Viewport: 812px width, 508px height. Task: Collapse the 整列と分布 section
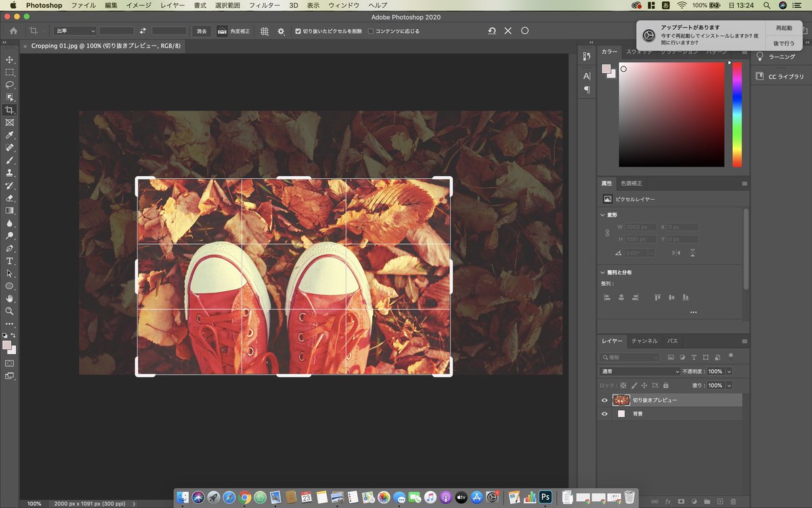click(604, 272)
